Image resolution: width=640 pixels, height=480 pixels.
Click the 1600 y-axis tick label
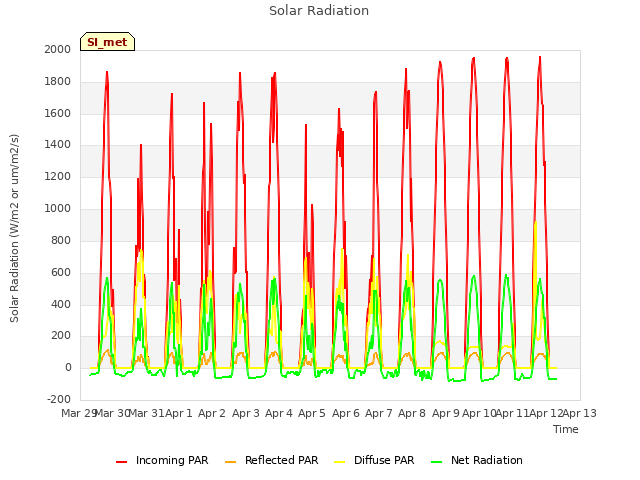point(58,113)
